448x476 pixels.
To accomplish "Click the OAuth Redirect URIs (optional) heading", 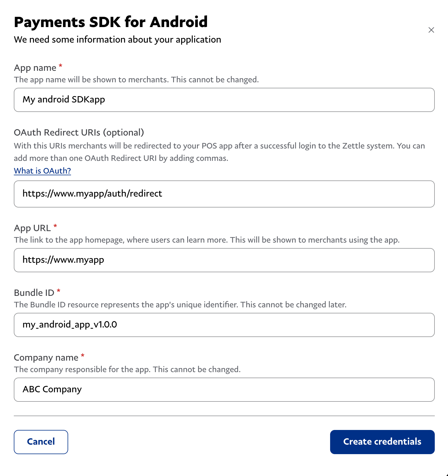I will click(79, 132).
